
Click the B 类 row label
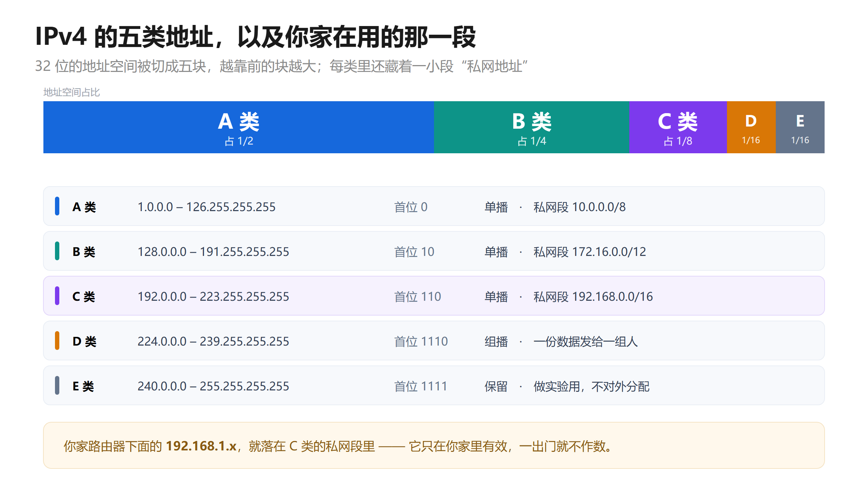[x=84, y=252]
